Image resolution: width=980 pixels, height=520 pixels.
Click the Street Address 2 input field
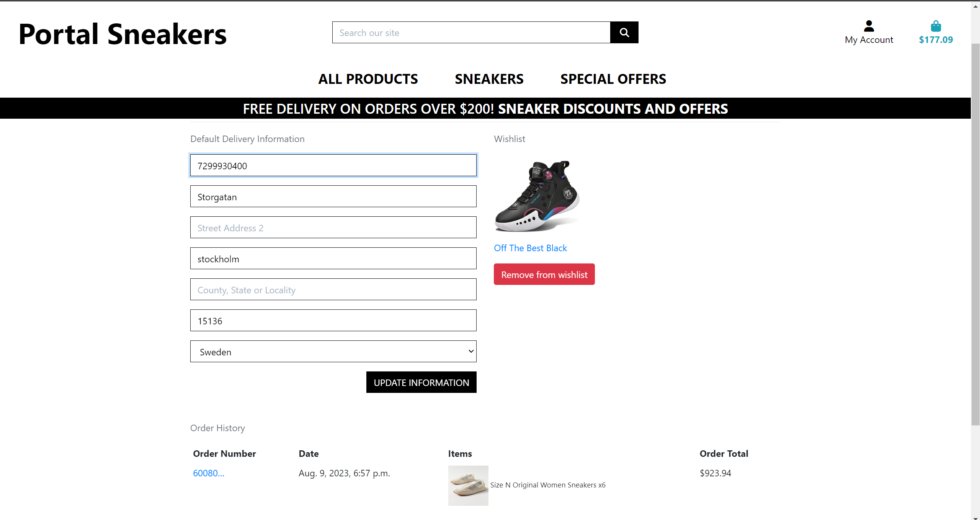[x=333, y=227]
